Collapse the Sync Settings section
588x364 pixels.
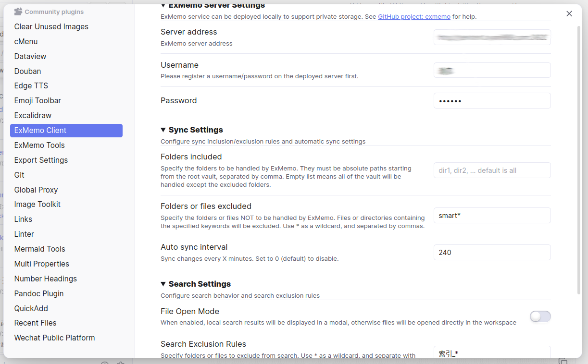click(x=163, y=130)
